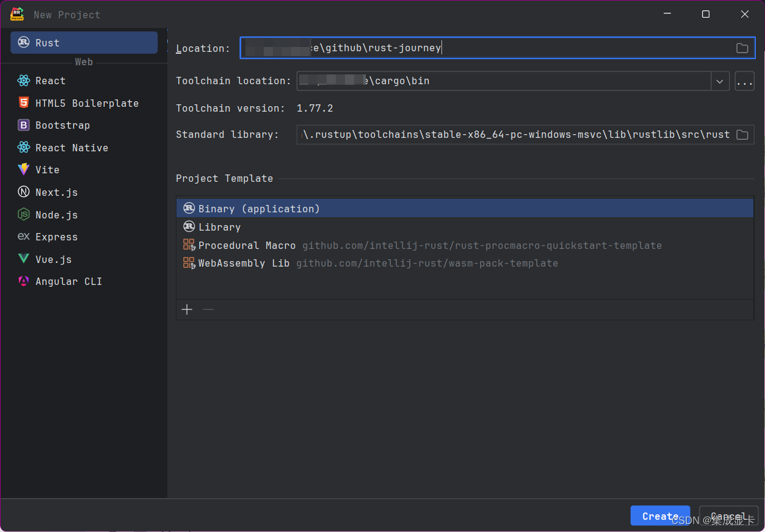Choose the Library project template
Viewport: 765px width, 532px height.
pyautogui.click(x=219, y=227)
